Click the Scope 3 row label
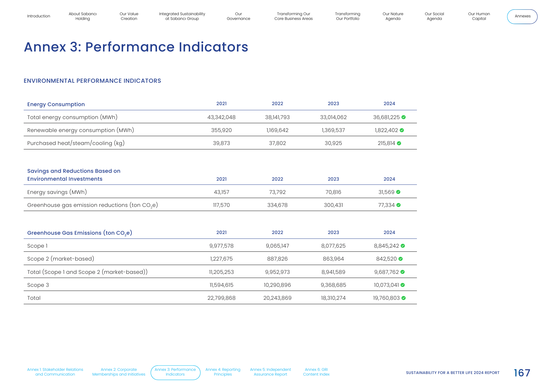554x392 pixels. pyautogui.click(x=38, y=285)
